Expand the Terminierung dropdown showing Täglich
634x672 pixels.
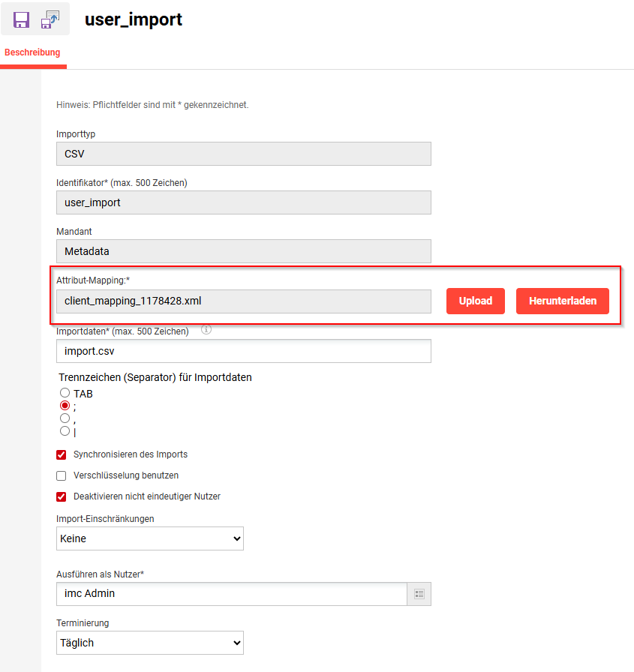[150, 643]
